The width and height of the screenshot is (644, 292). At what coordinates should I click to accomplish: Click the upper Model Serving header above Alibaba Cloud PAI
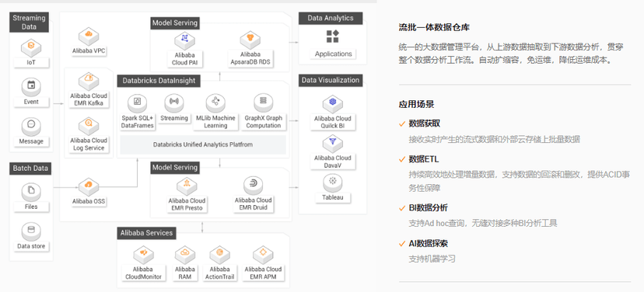tap(175, 23)
